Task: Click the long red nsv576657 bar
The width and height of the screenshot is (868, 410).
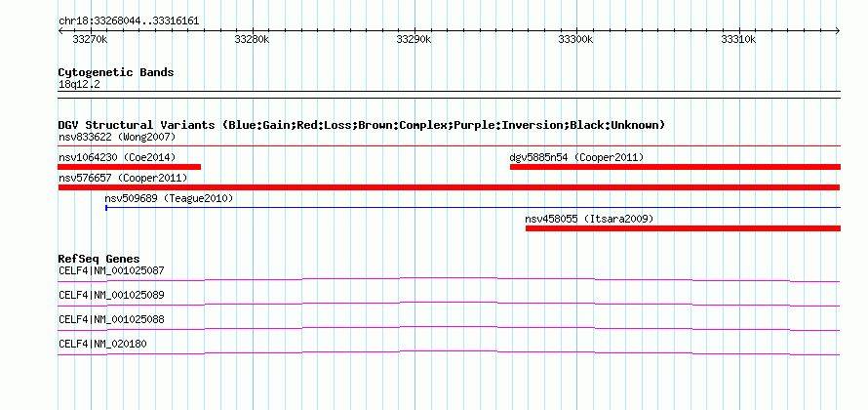Action: click(x=449, y=187)
